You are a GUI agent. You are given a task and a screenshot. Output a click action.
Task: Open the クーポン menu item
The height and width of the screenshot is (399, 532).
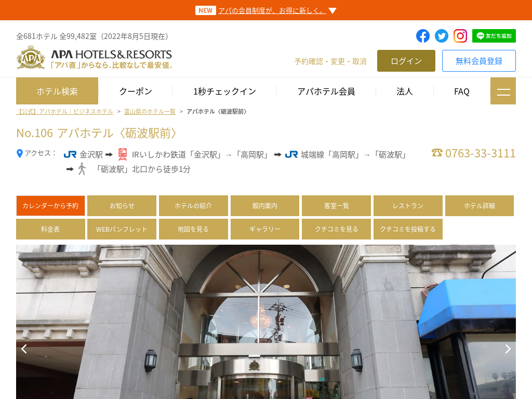(136, 91)
